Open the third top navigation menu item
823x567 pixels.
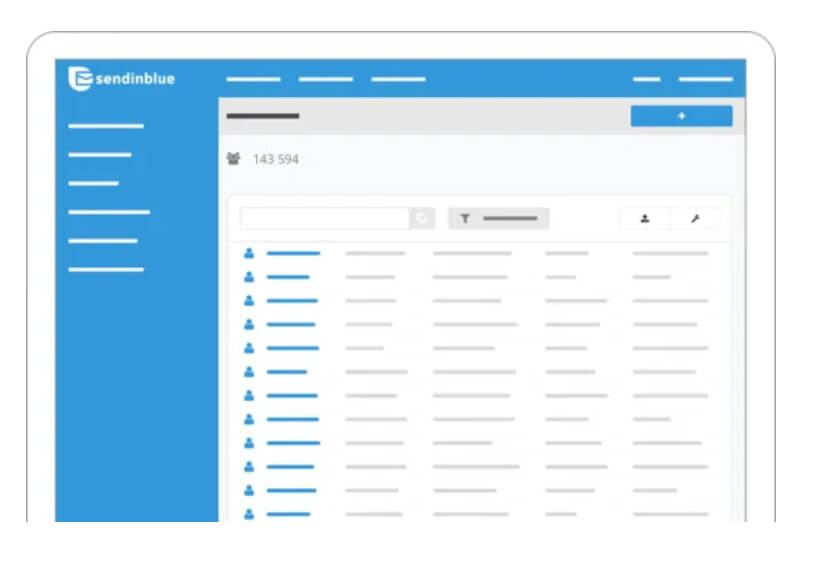pos(398,79)
